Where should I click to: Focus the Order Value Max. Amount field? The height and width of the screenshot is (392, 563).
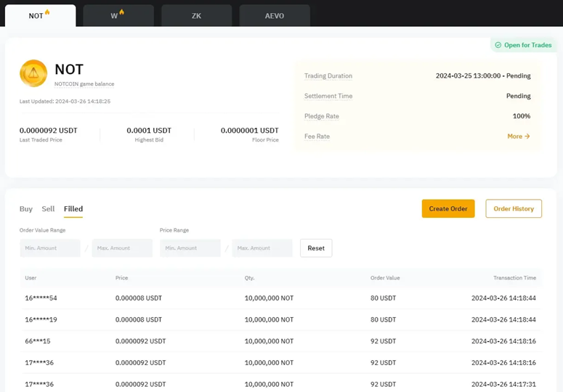pos(122,248)
